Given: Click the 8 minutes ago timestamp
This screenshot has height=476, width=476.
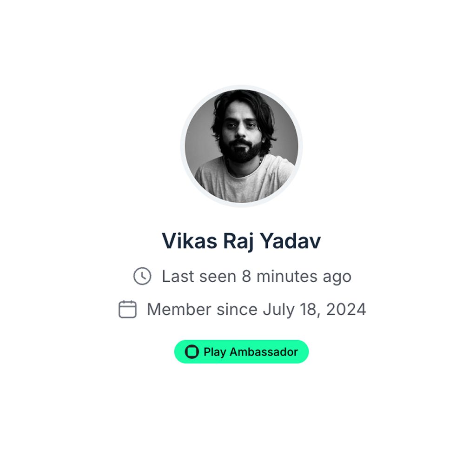Looking at the screenshot, I should [297, 276].
